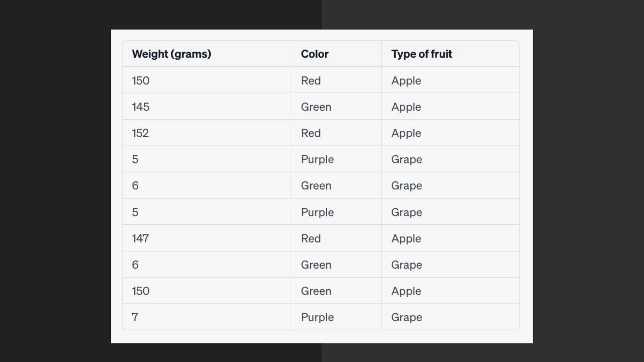Select "Red" in the 150-gram row
Screen dimensions: 644x362
pos(311,81)
